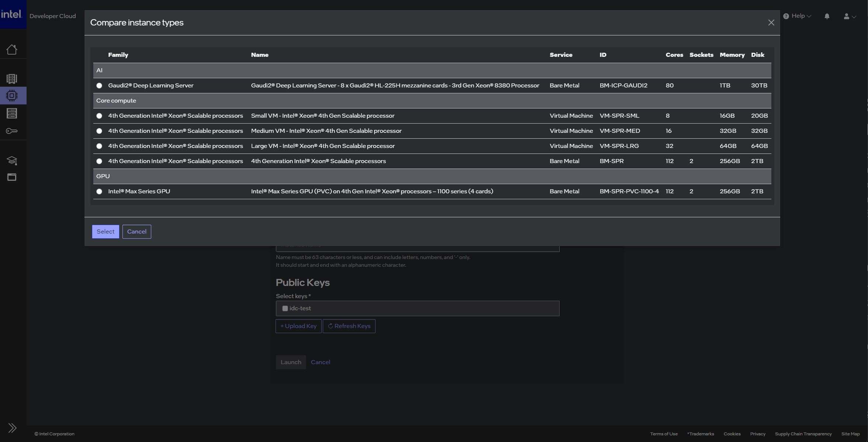
Task: Expand sidebar with double chevron icon
Action: click(x=12, y=428)
